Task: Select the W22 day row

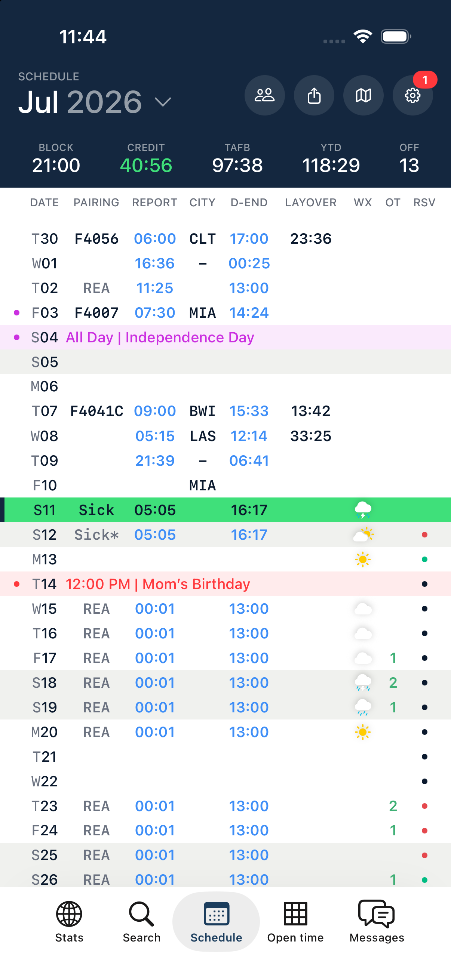Action: (x=225, y=781)
